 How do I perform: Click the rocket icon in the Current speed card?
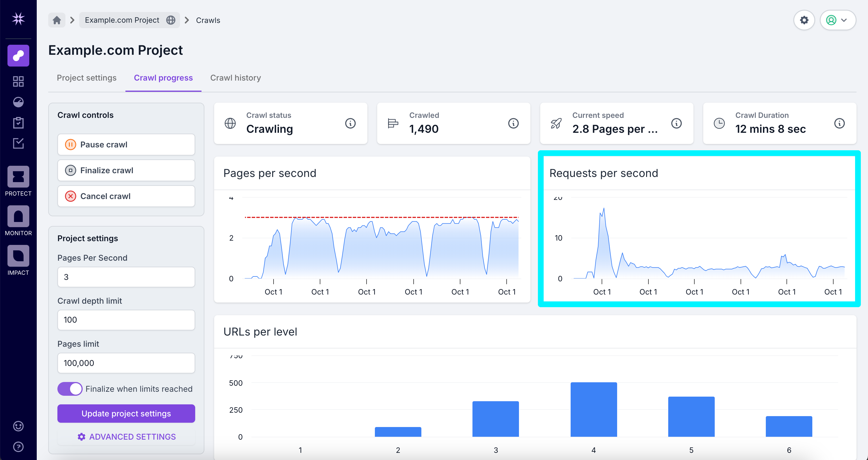pyautogui.click(x=556, y=123)
